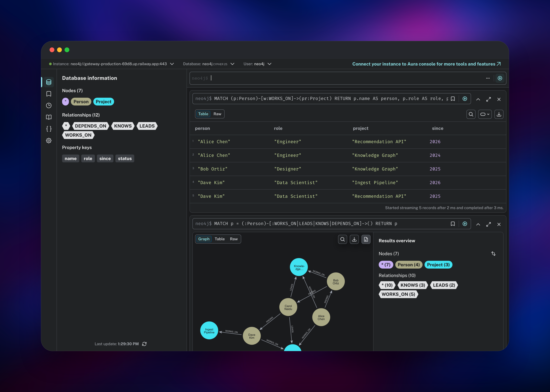
Task: Search within the table results
Action: coord(471,114)
